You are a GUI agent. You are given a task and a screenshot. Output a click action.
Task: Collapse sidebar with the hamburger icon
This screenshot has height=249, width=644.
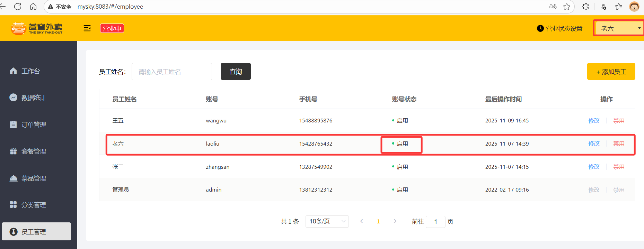coord(87,28)
